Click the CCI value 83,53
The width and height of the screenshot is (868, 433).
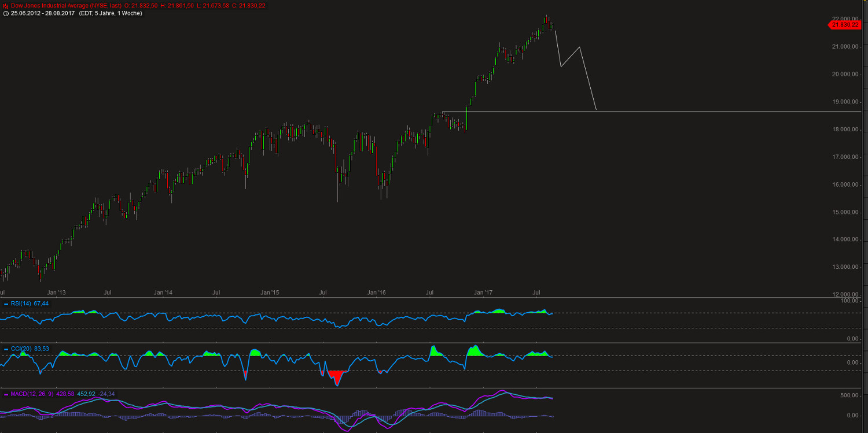click(42, 349)
